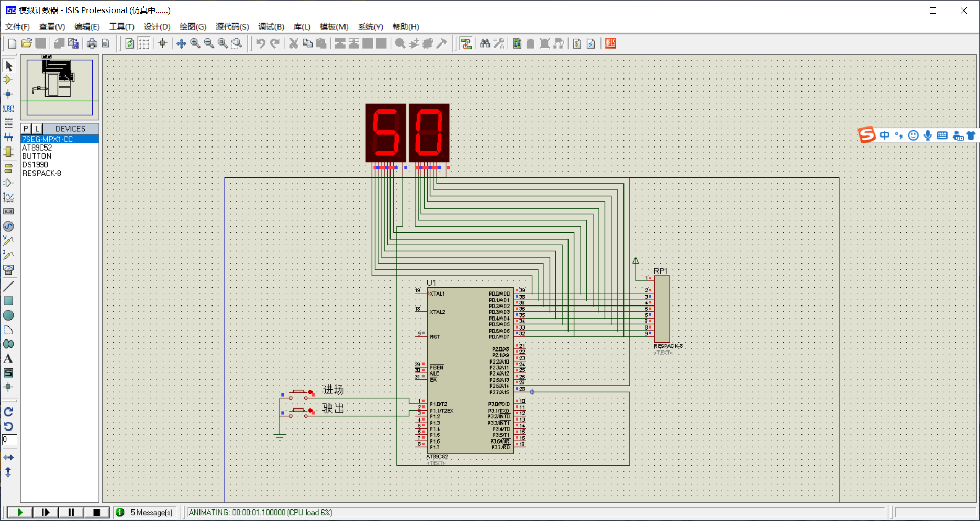Select the Graph mode tool
Image resolution: width=980 pixels, height=521 pixels.
click(8, 197)
